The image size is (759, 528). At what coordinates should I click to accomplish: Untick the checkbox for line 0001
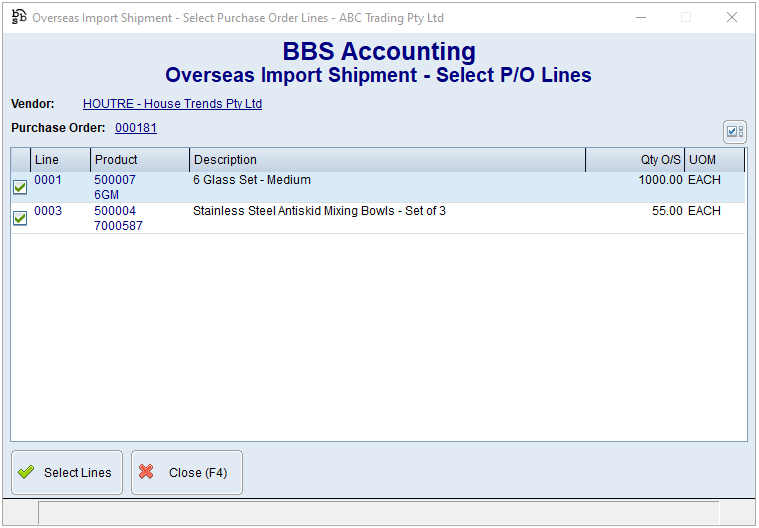click(x=20, y=187)
